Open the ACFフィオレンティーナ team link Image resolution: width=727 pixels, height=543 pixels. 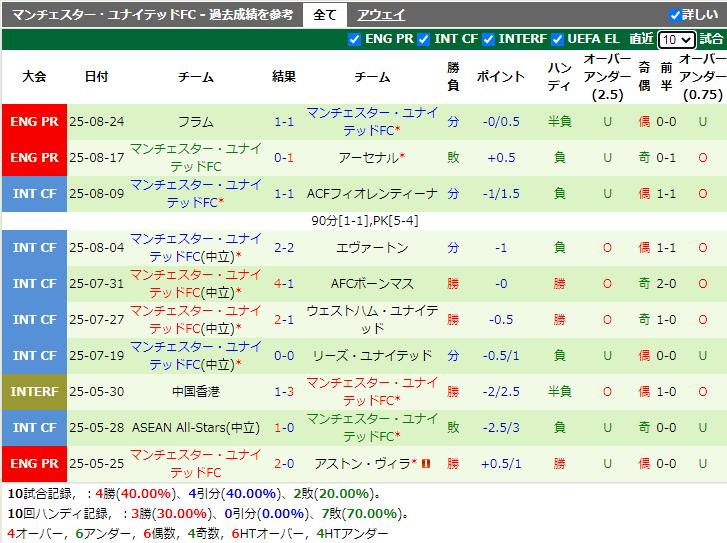372,193
